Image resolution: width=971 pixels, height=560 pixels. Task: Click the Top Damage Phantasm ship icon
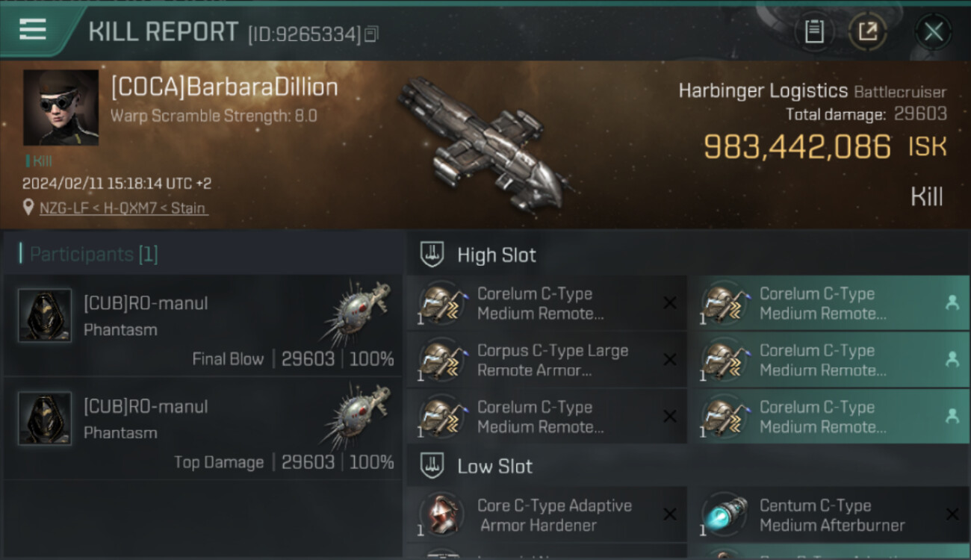pyautogui.click(x=357, y=415)
